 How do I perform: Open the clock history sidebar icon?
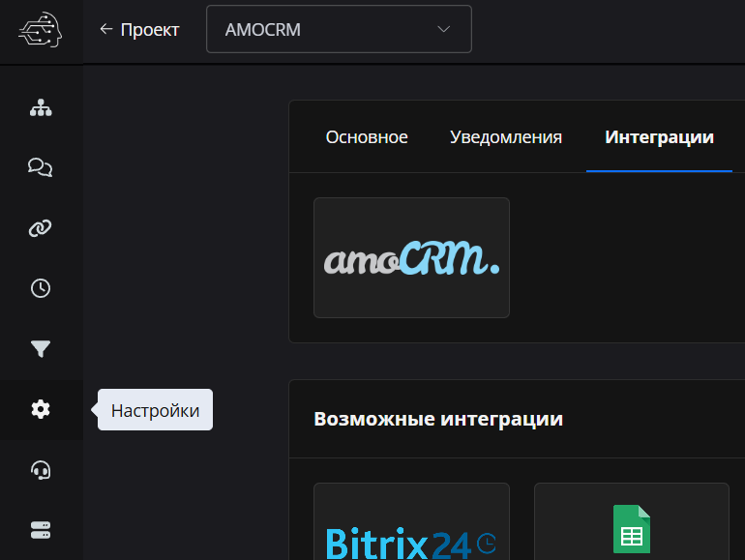coord(40,288)
